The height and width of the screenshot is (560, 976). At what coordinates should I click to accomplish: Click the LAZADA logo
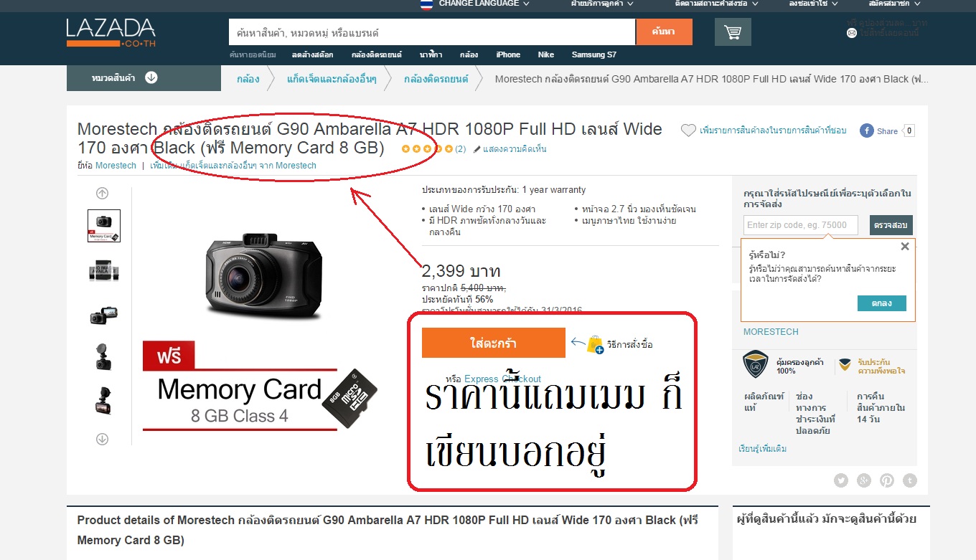[x=111, y=32]
